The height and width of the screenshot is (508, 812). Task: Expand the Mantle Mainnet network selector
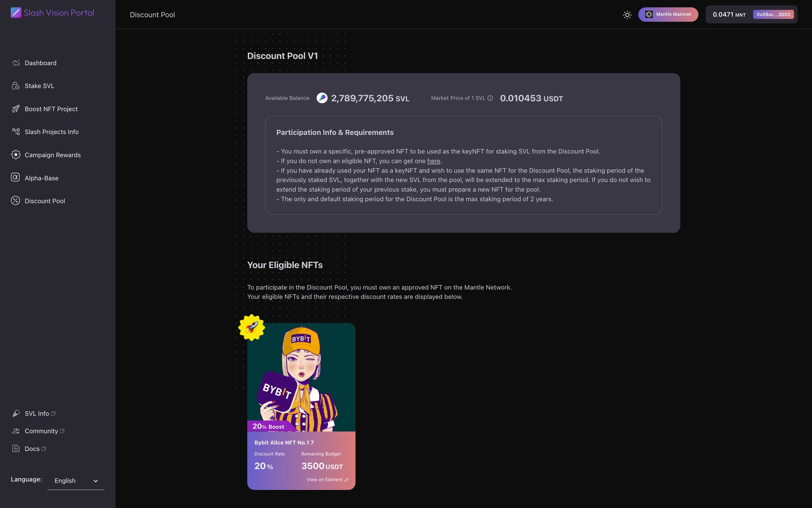click(x=668, y=15)
